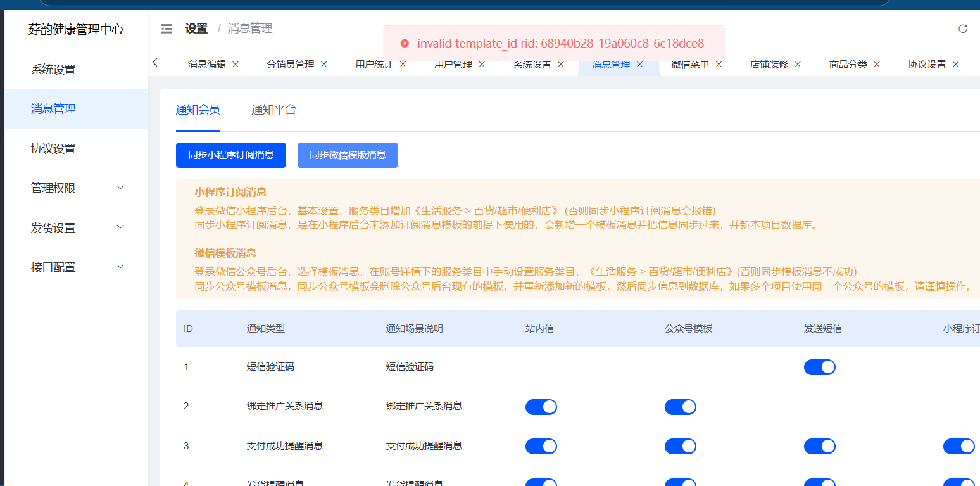Toggle 发送短信 switch for 支付成功提醒消息
Screen dimensions: 980x486
point(820,446)
